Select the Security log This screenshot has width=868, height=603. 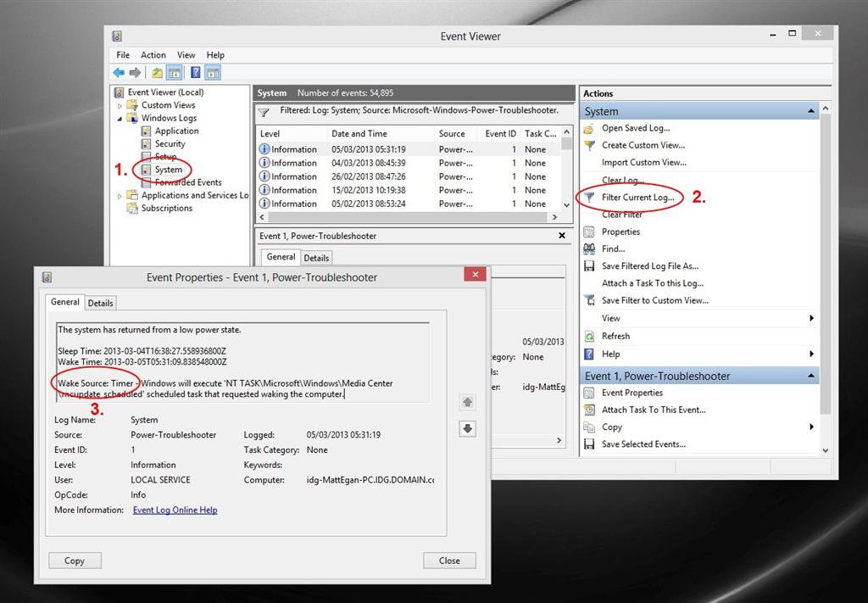point(170,143)
